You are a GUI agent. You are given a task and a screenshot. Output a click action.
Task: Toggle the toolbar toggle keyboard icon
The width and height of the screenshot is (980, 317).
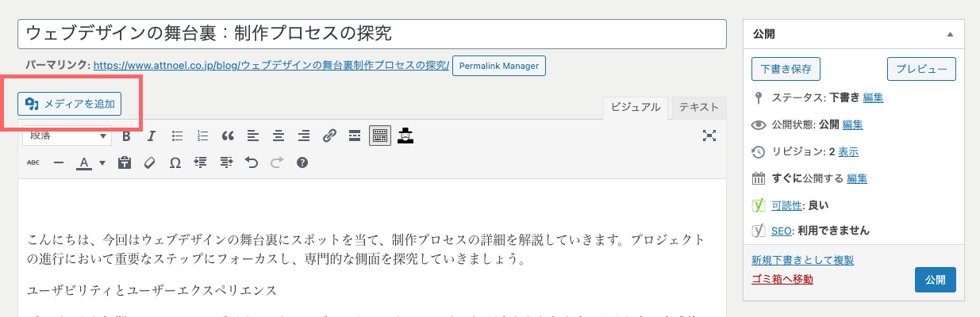pyautogui.click(x=380, y=136)
